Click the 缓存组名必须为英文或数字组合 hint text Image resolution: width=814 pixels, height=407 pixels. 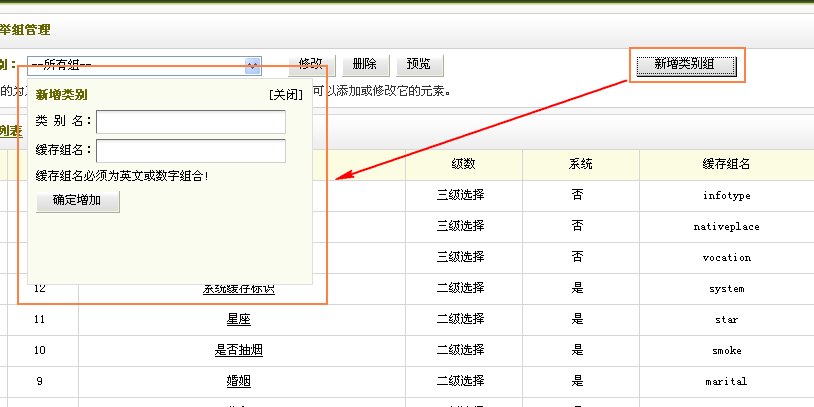(x=123, y=176)
